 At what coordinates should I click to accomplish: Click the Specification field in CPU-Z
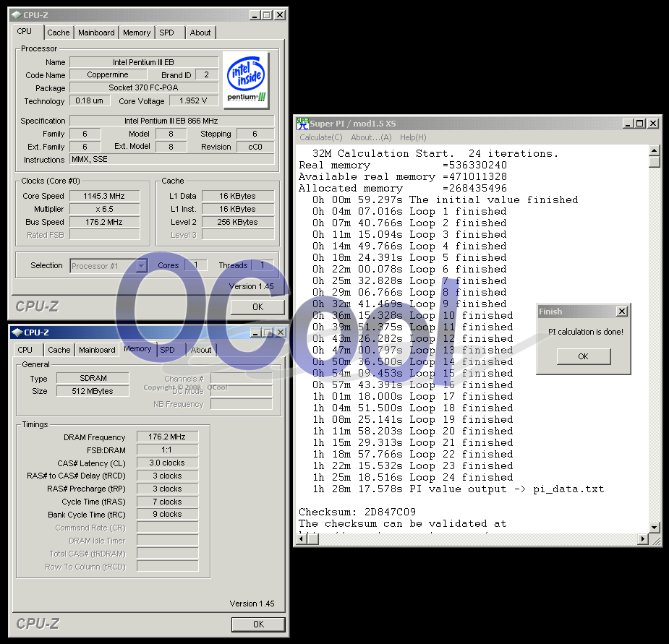(171, 121)
